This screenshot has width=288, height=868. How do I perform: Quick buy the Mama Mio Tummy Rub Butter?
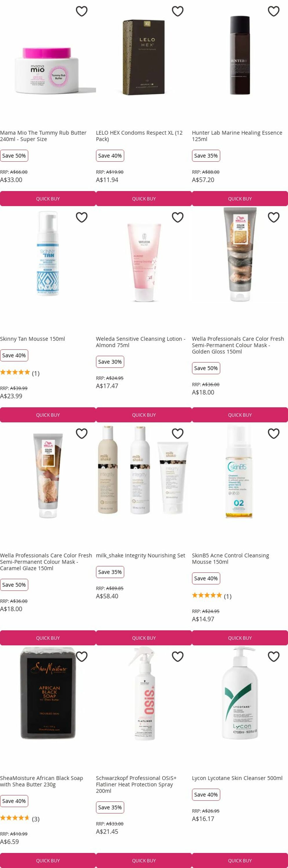[48, 198]
